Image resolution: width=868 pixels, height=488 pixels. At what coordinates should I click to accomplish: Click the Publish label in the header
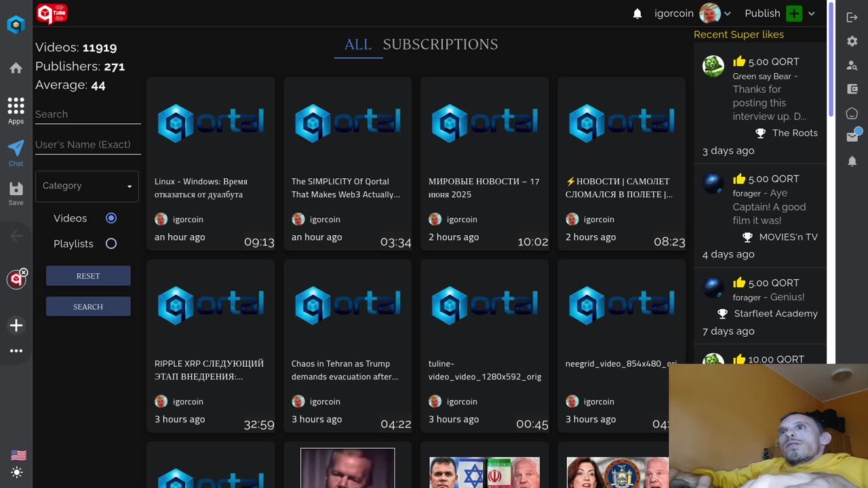(x=762, y=14)
